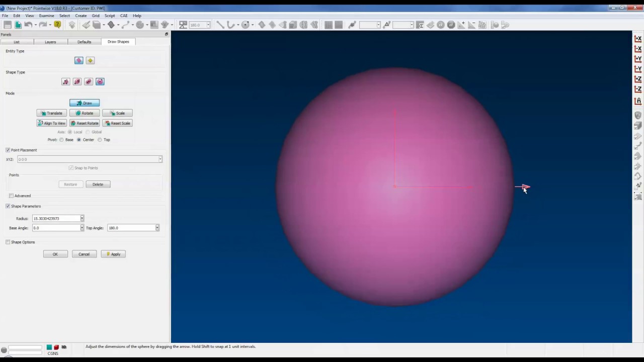The image size is (644, 362).
Task: Click the Undo arrow in the toolbar
Action: 29,25
